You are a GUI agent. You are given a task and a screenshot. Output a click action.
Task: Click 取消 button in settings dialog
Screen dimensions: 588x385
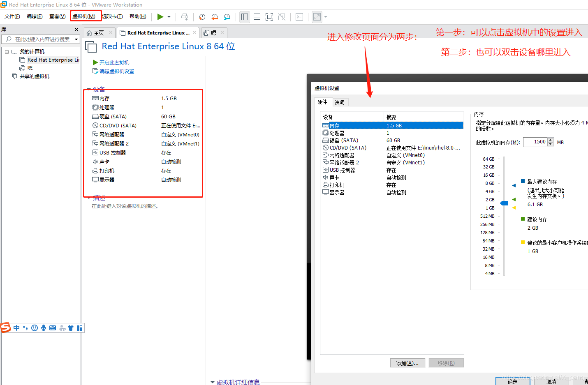tap(551, 382)
